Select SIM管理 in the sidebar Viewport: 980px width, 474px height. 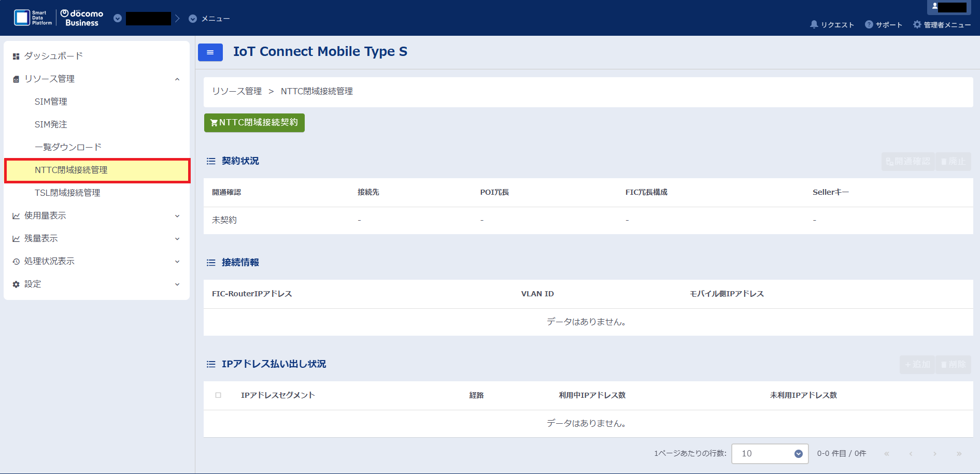click(51, 102)
